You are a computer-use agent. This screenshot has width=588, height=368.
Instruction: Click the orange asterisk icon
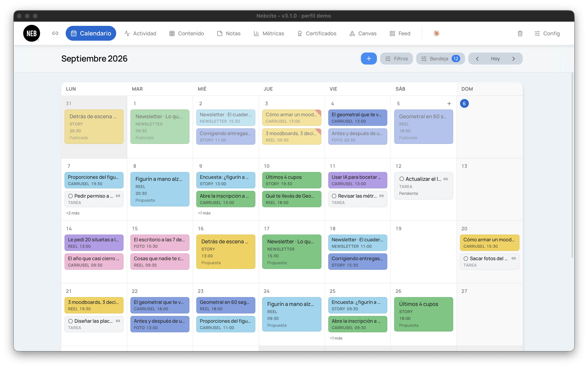[x=436, y=33]
